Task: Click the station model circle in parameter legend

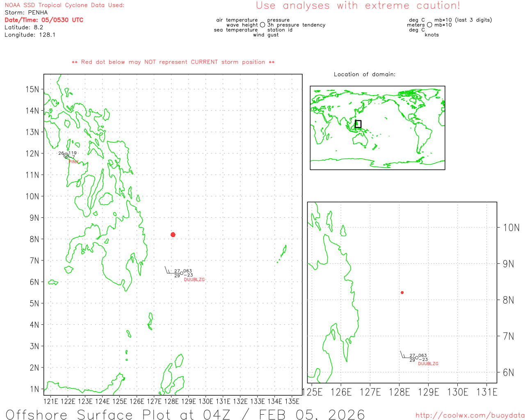Action: point(262,25)
